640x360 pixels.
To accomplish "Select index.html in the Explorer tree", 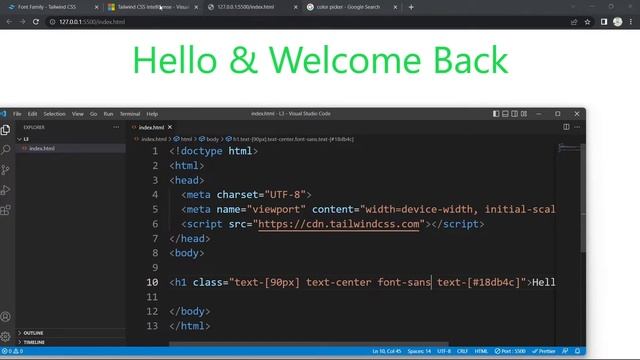I will click(x=42, y=149).
